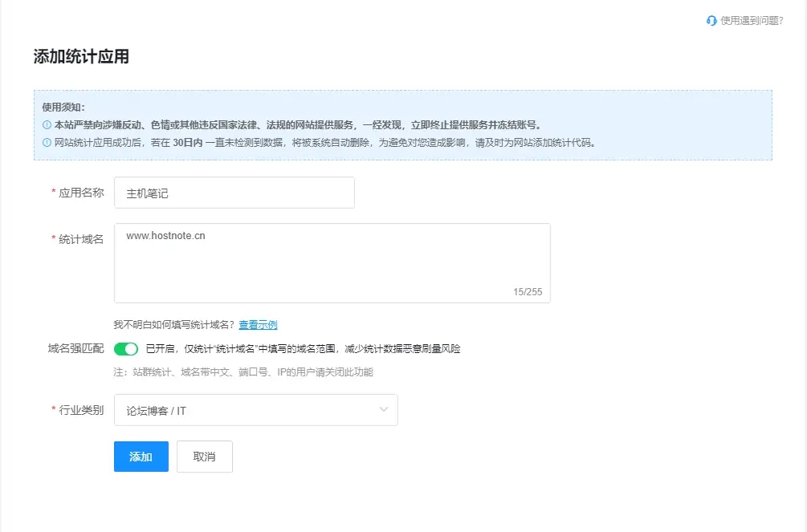Click the 15/255 character counter
This screenshot has height=532, width=807.
tap(528, 292)
